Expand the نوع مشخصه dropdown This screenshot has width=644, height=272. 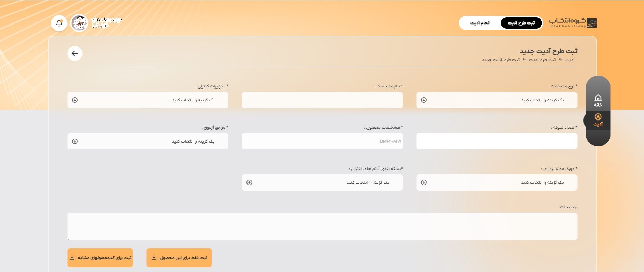(496, 100)
